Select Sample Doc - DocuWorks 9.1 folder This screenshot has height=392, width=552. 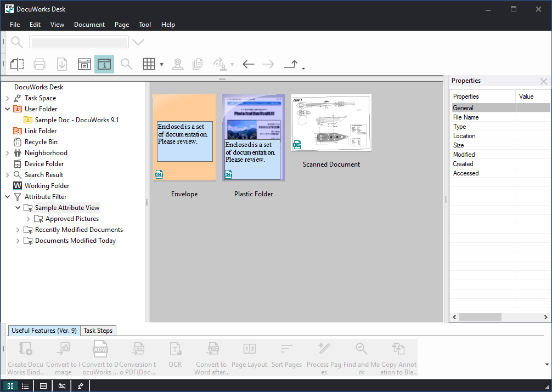coord(77,120)
